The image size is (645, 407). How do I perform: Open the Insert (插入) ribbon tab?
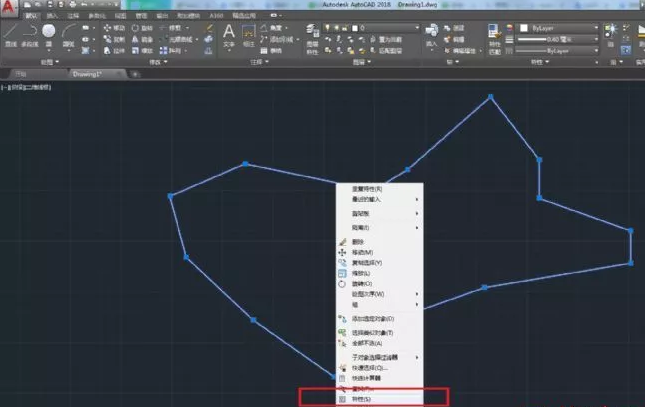point(52,16)
